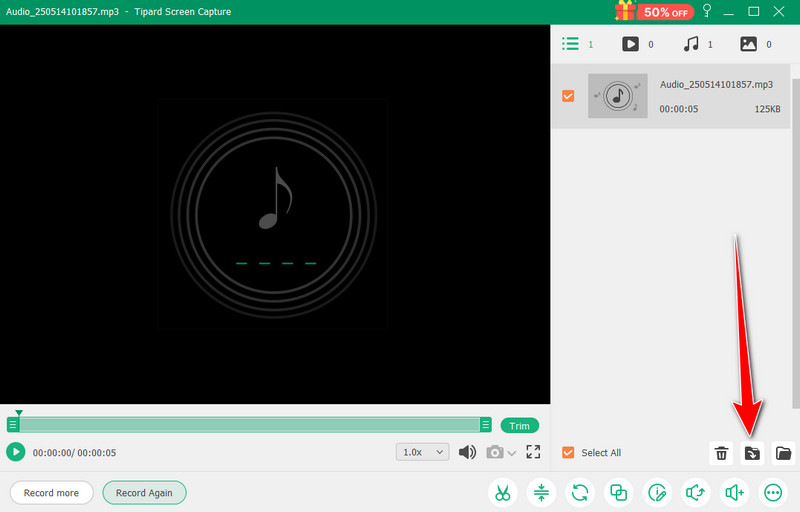800x512 pixels.
Task: Click the 00:00:05 duration in list
Action: 679,109
